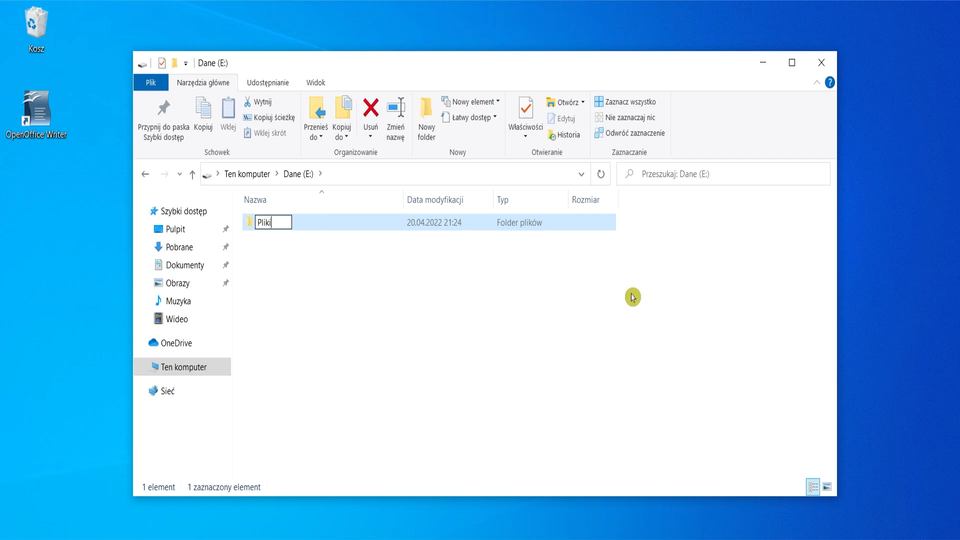Viewport: 960px width, 540px height.
Task: Click Przypnij do paska Szybki dostęp pin icon
Action: point(164,108)
